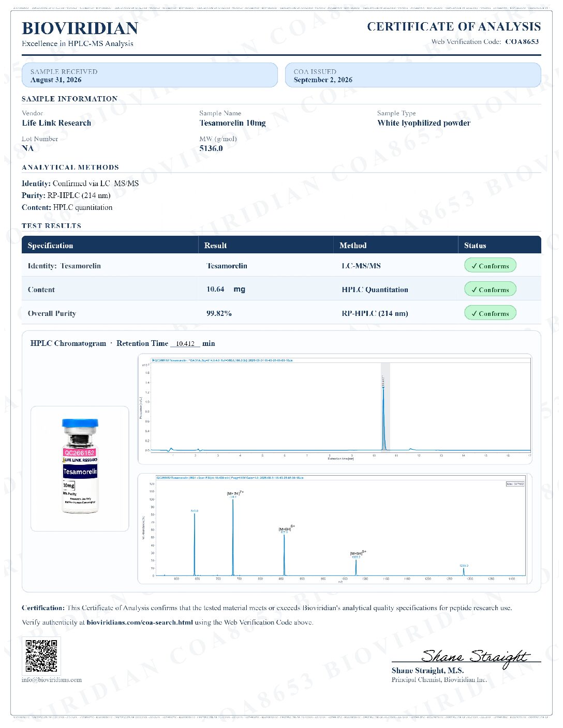The width and height of the screenshot is (563, 728).
Task: Click the Web Verification Code COA8653
Action: [522, 42]
